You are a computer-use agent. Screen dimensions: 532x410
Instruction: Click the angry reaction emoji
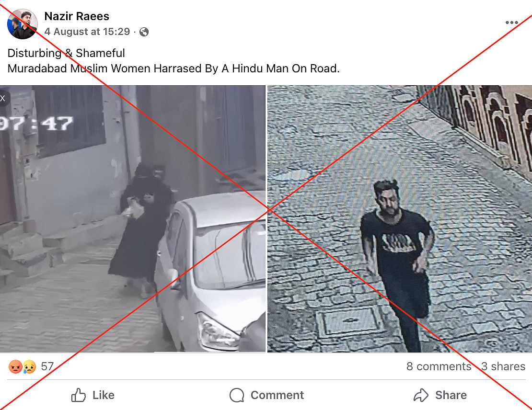click(x=15, y=366)
